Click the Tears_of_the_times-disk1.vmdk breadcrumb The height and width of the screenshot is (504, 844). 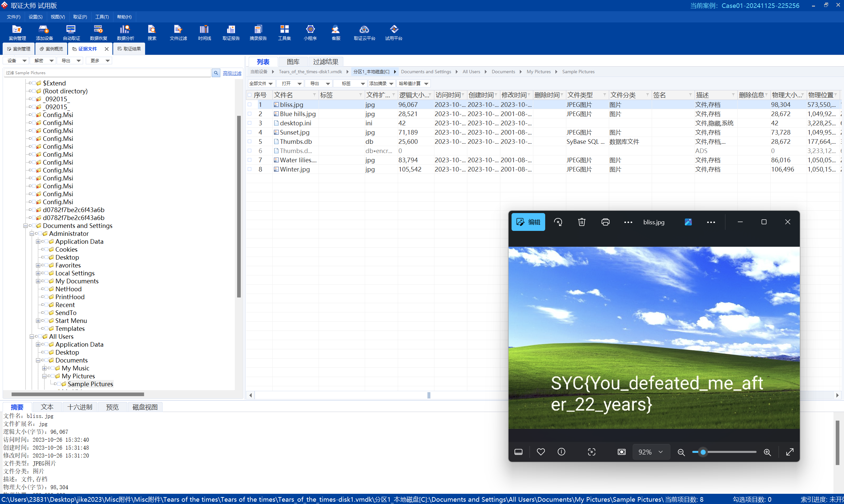pyautogui.click(x=310, y=72)
